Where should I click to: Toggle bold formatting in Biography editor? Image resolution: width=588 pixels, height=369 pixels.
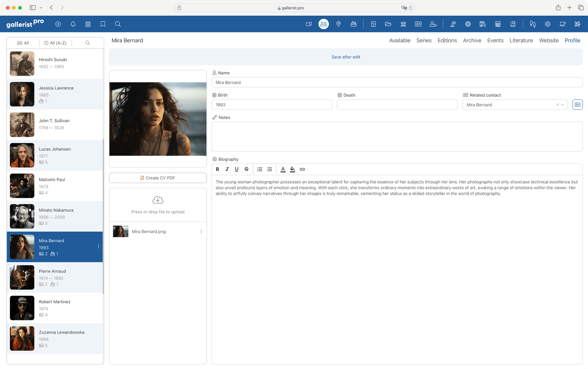(218, 169)
